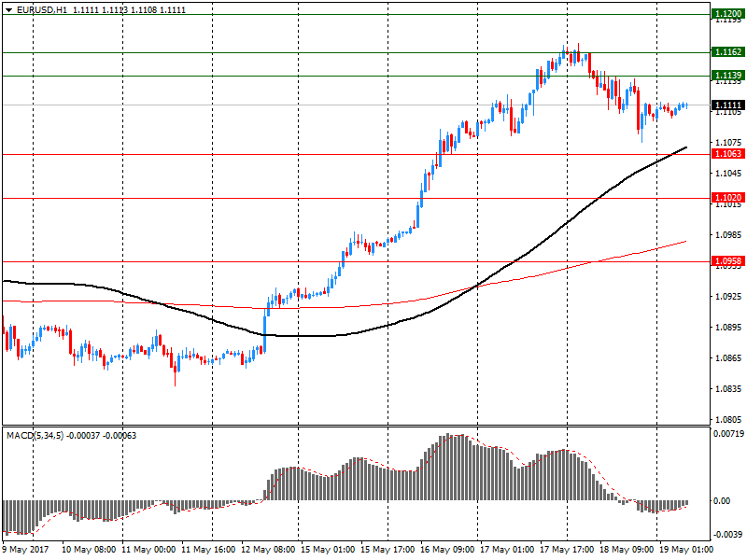The image size is (747, 560).
Task: Select the 1.0925 price axis label
Action: (728, 296)
